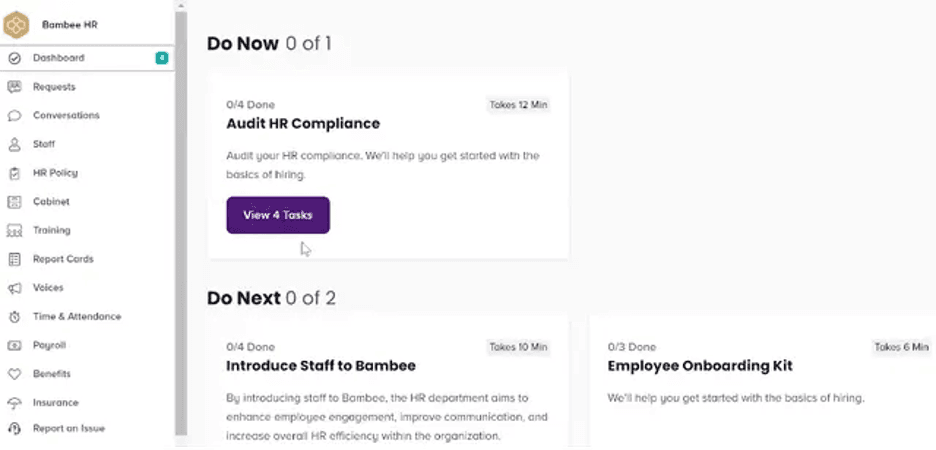Open Conversations via its speech bubble icon
This screenshot has width=936, height=450.
[14, 116]
